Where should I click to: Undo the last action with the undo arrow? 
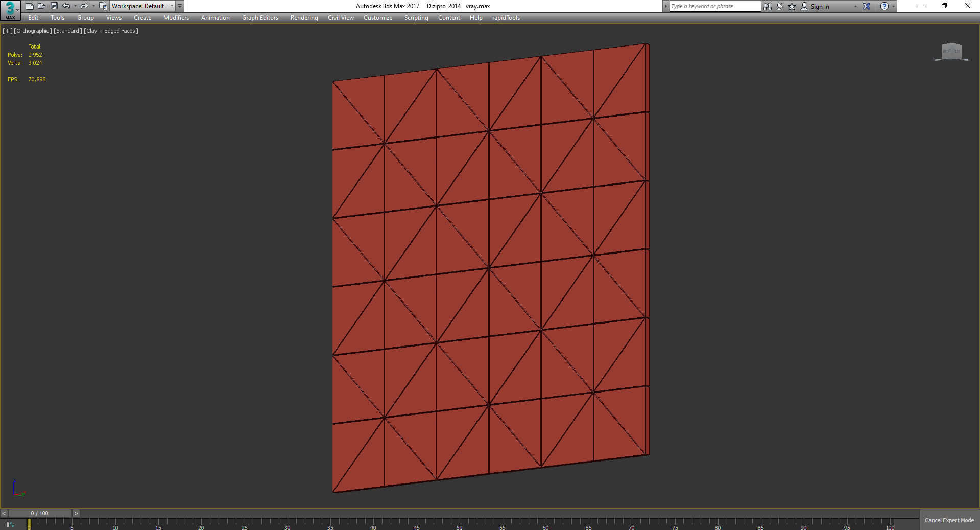(66, 6)
